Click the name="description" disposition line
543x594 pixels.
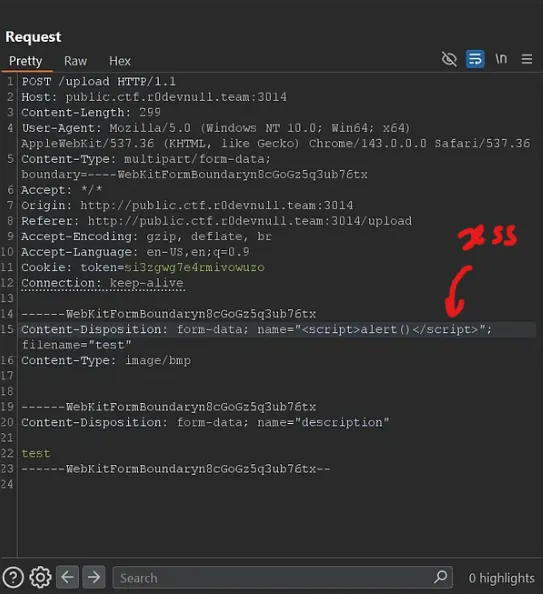pos(205,422)
